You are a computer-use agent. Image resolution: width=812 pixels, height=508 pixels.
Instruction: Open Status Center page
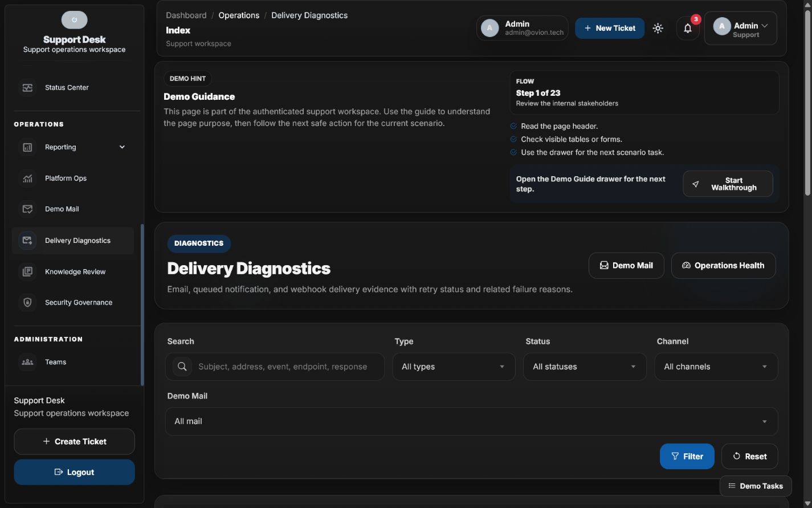pos(73,87)
